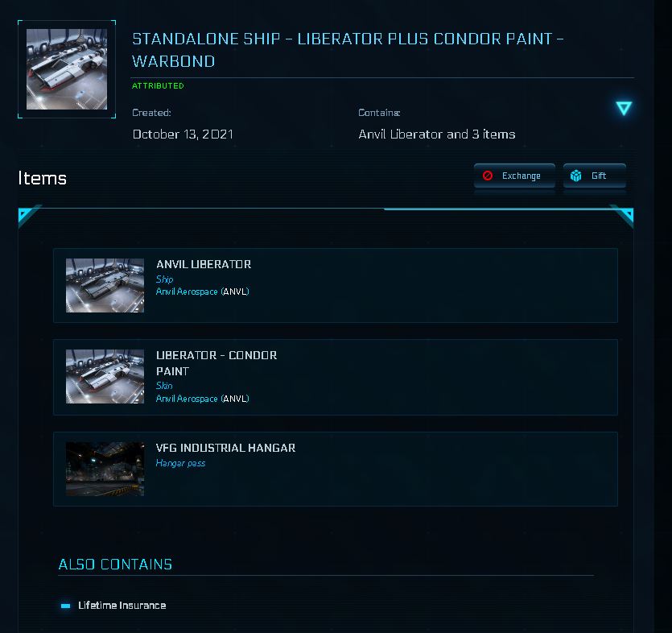Click the Lifetime Insurance entry text
The height and width of the screenshot is (633, 672).
coord(122,606)
